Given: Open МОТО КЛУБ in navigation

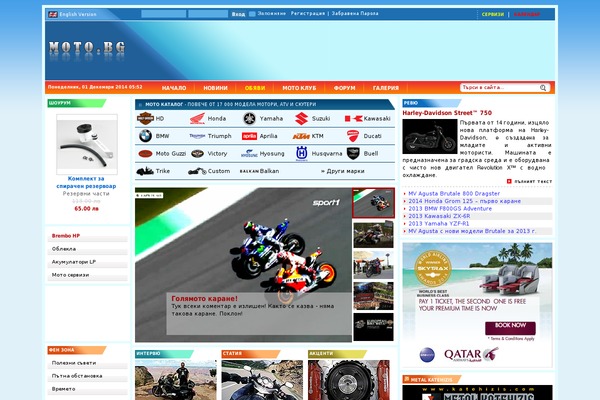Looking at the screenshot, I should [299, 88].
